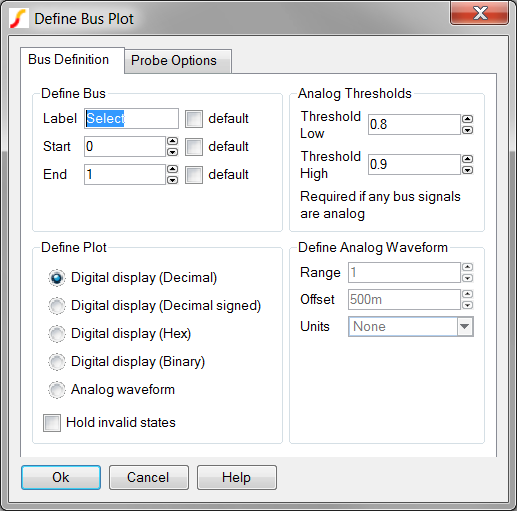Decrease Threshold High with down arrow
The image size is (517, 511).
(x=468, y=170)
